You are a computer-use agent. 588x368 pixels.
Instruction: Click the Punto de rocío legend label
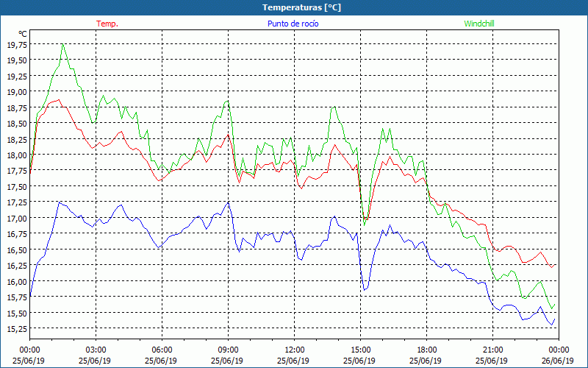click(x=293, y=24)
